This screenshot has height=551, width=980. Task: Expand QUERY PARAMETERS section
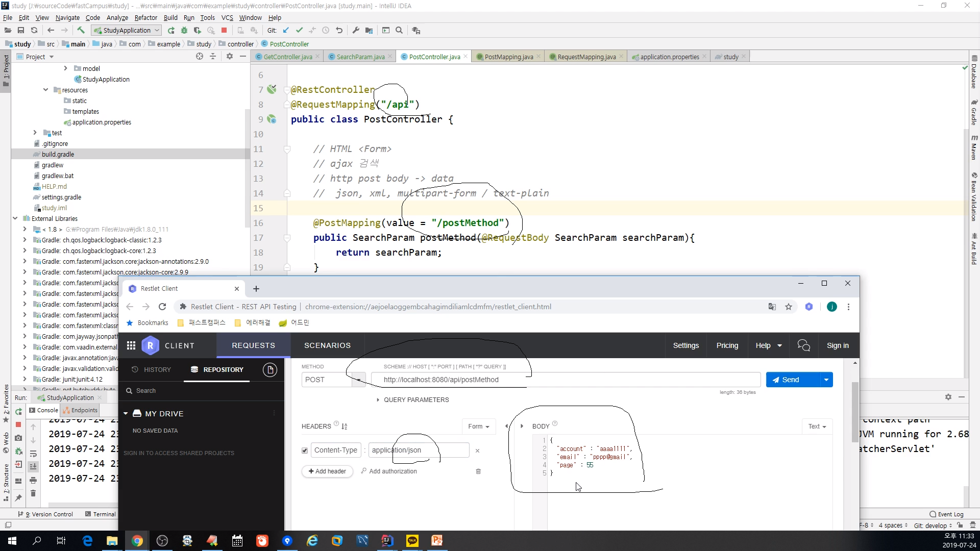click(x=378, y=400)
